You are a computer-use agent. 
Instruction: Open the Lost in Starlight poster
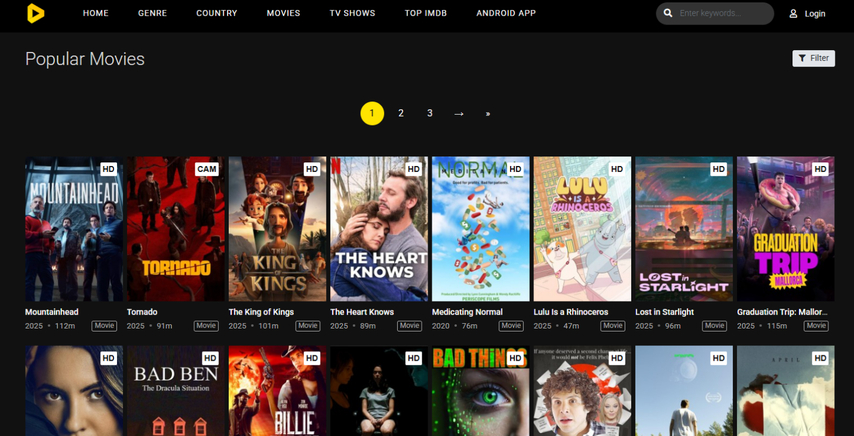[684, 229]
